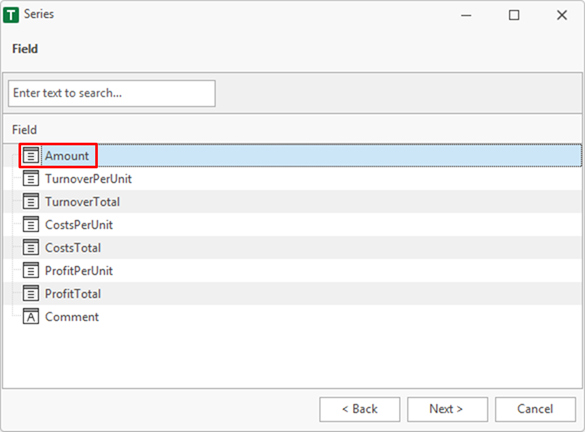Click the CostsTotal field icon

(31, 247)
